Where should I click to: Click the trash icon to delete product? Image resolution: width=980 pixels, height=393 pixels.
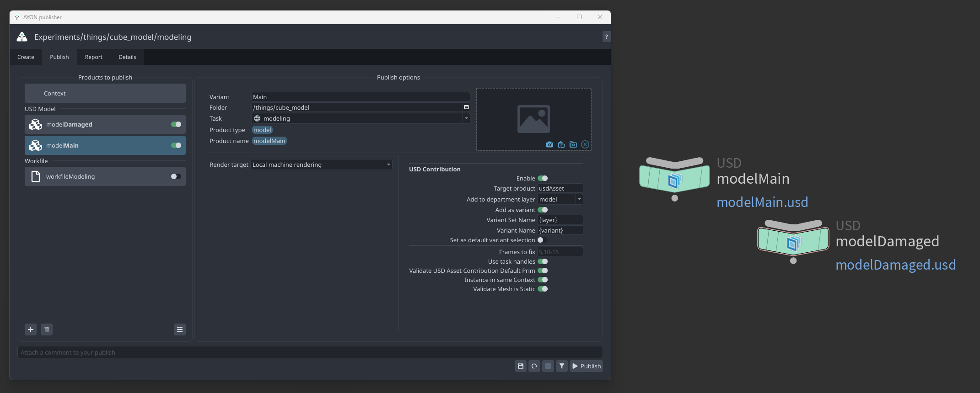tap(46, 329)
